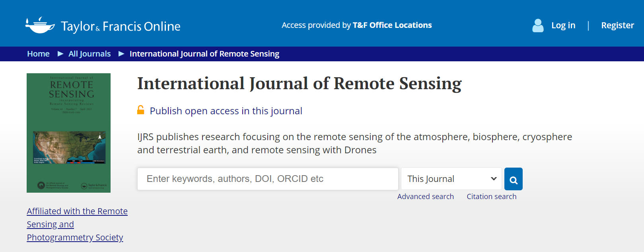Expand the This Journal search scope dropdown
Image resolution: width=644 pixels, height=252 pixels.
tap(451, 179)
